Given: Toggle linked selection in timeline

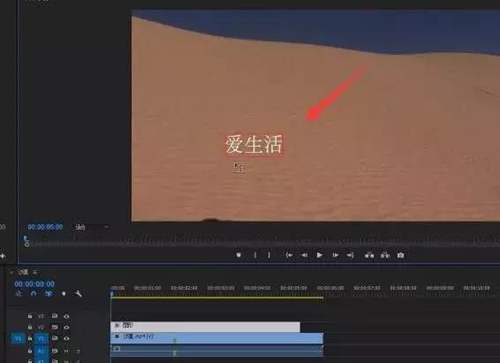Looking at the screenshot, I should [49, 294].
